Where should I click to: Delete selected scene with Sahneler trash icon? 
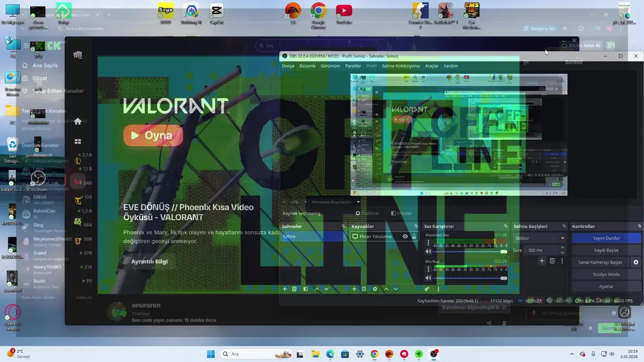tap(294, 289)
